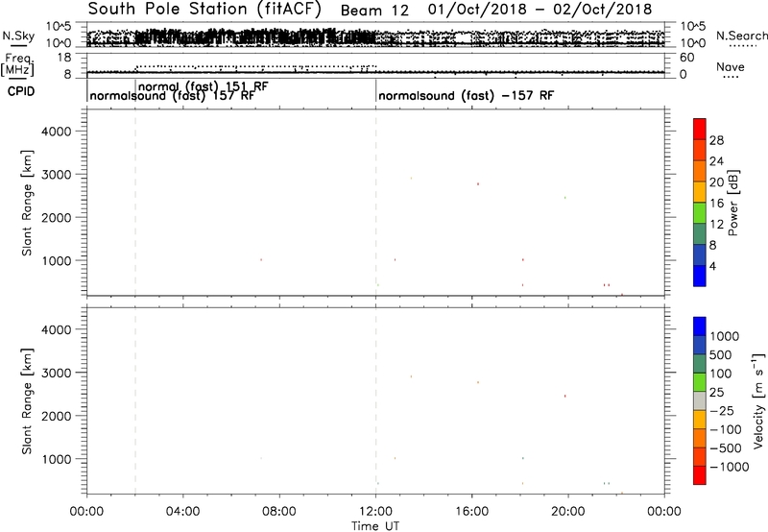Click the '18' tick on frequency axis

pos(64,58)
